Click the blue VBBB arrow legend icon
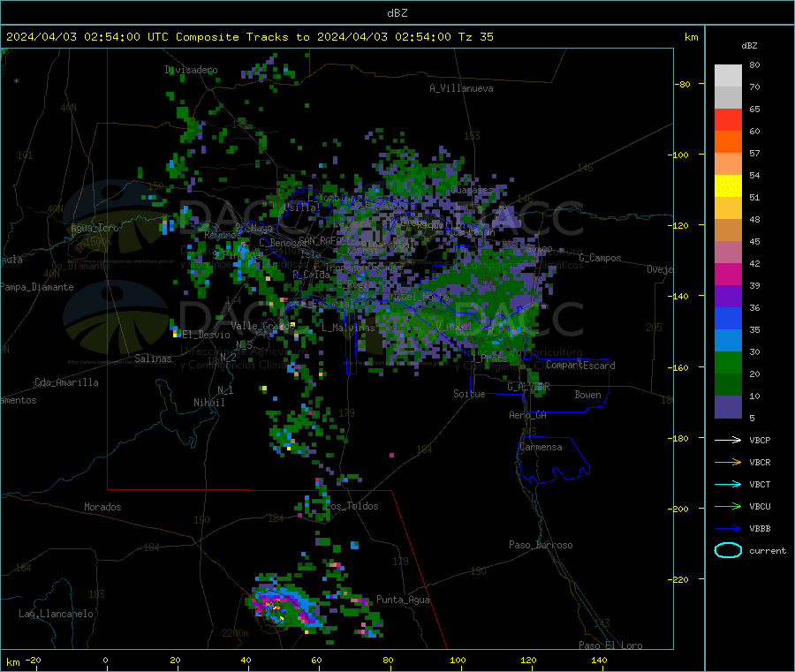The image size is (795, 672). 728,529
